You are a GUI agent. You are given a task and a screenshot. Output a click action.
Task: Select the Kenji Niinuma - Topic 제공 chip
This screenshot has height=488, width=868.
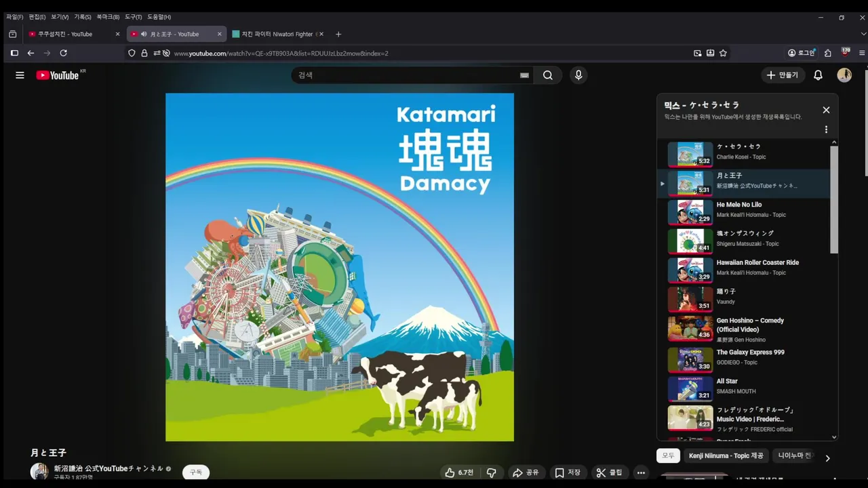(x=726, y=455)
